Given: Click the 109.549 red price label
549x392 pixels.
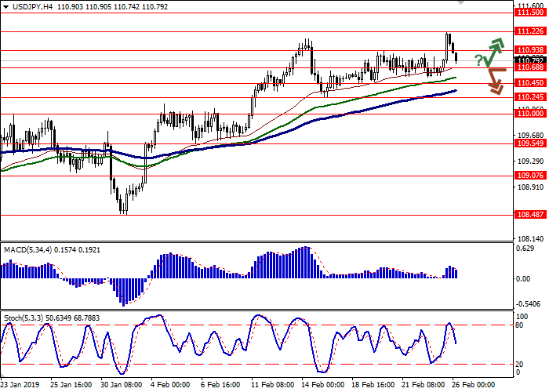Looking at the screenshot, I should click(x=531, y=143).
